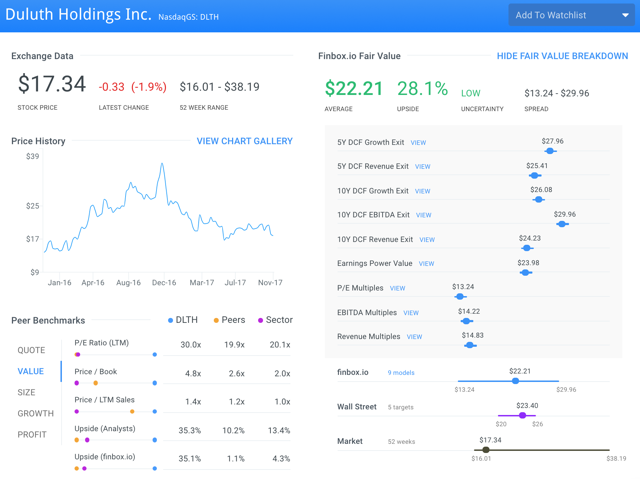Click the $14.22 EBITDA Multiples marker
The height and width of the screenshot is (479, 640).
pyautogui.click(x=466, y=321)
